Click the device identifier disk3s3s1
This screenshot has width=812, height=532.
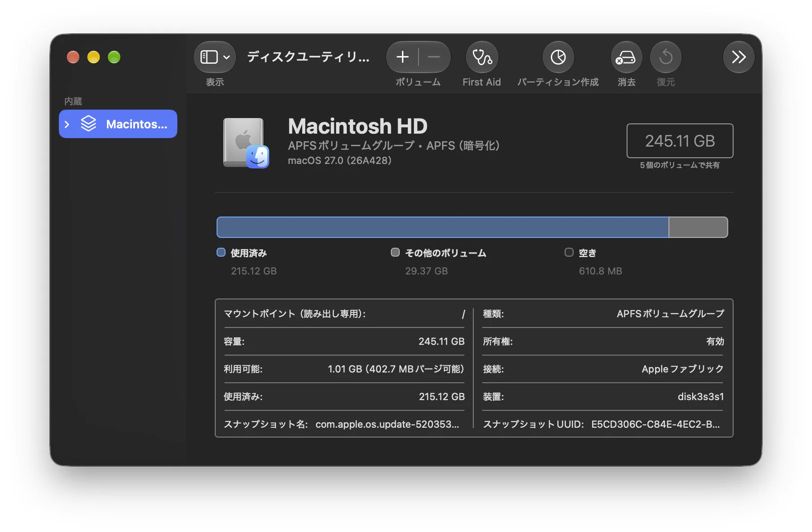(701, 397)
